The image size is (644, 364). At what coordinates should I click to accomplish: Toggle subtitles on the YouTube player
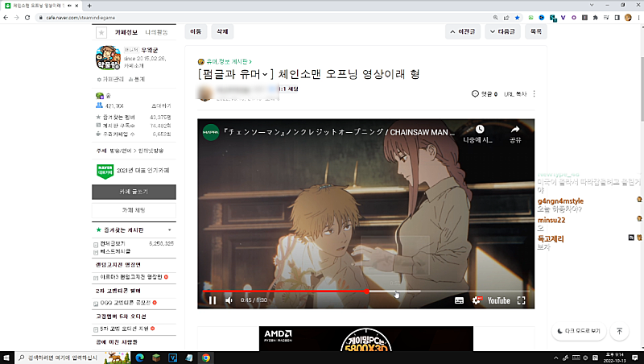tap(459, 300)
